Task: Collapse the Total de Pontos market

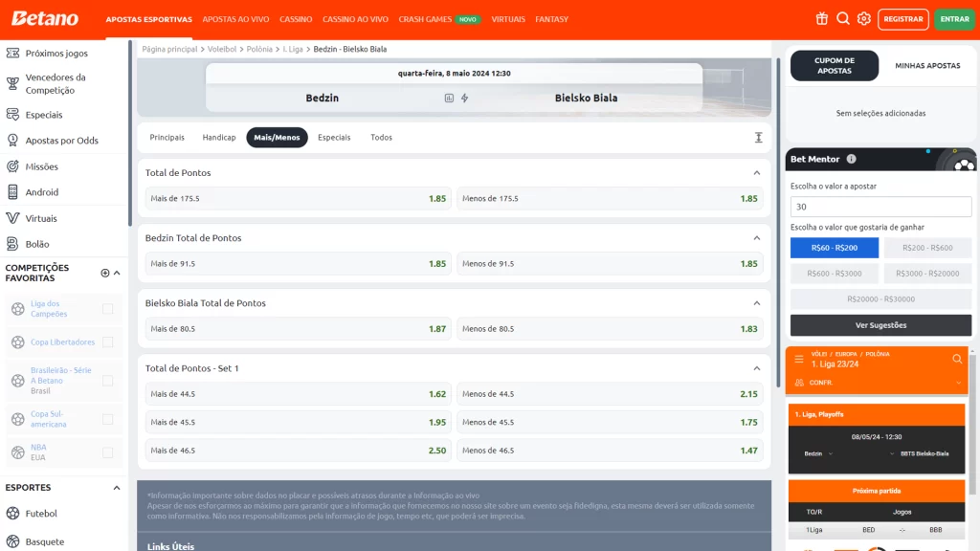Action: coord(756,173)
